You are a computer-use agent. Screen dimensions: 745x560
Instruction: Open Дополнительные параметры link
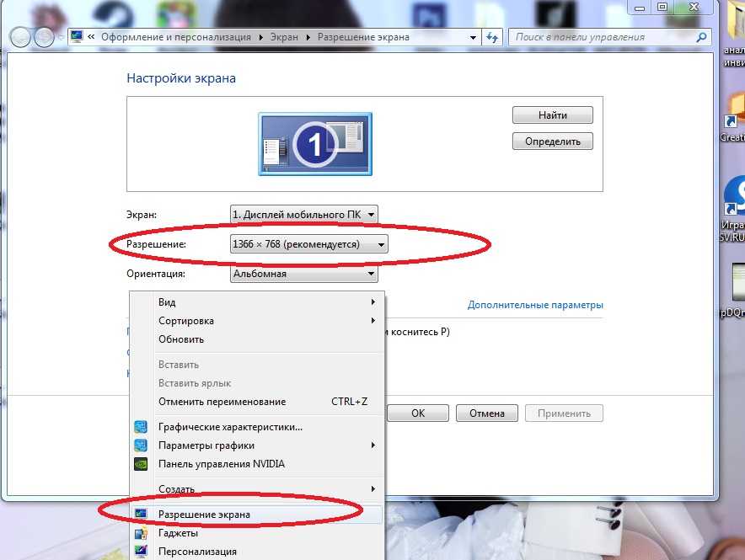[535, 305]
